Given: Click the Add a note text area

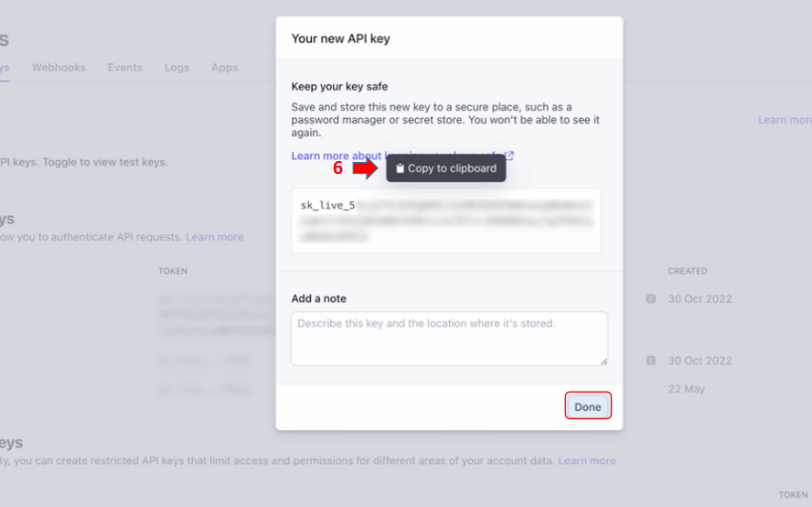Looking at the screenshot, I should pos(449,338).
